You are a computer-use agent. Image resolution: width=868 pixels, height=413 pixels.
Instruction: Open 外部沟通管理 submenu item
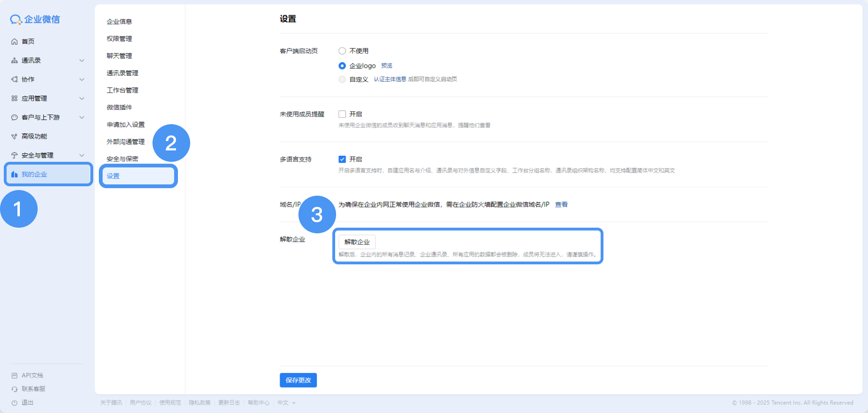click(x=126, y=142)
